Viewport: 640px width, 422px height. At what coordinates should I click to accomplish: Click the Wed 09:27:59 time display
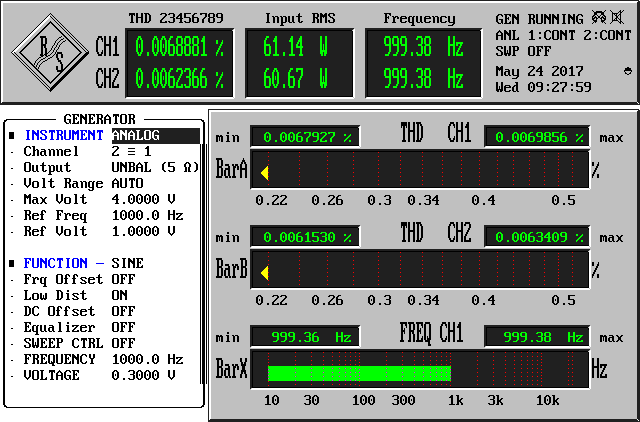pyautogui.click(x=543, y=87)
